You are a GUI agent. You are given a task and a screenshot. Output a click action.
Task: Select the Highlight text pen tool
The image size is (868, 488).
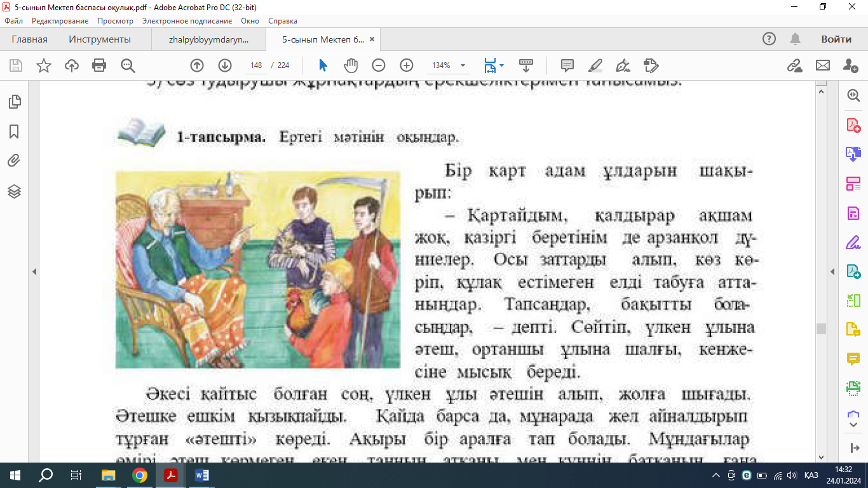click(595, 65)
